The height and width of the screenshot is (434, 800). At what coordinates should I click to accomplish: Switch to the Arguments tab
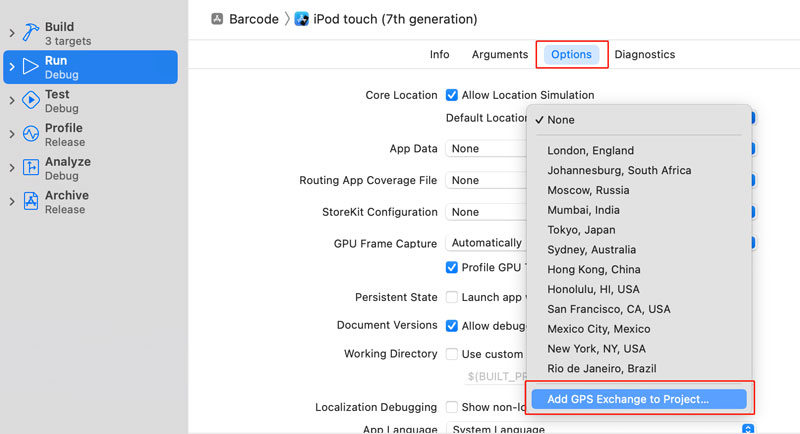[x=499, y=55]
